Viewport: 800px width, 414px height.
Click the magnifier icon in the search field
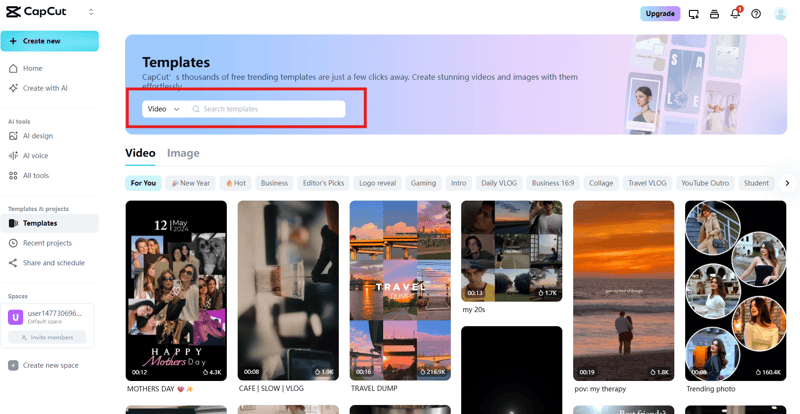(196, 109)
